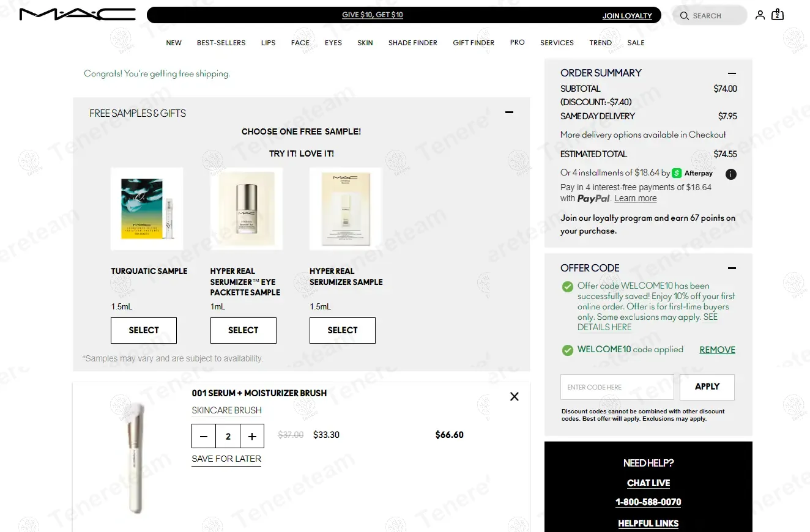The height and width of the screenshot is (532, 810).
Task: Collapse the Offer Code panel
Action: (x=732, y=268)
